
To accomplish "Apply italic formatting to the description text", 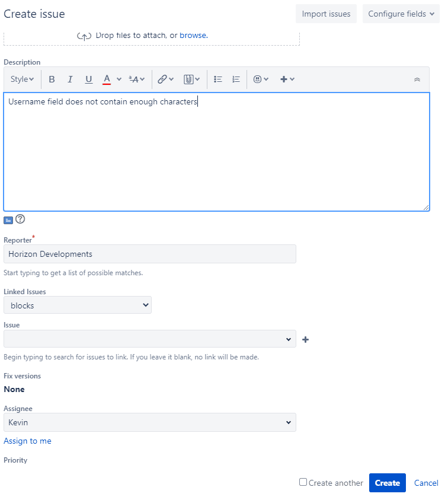I will (70, 79).
